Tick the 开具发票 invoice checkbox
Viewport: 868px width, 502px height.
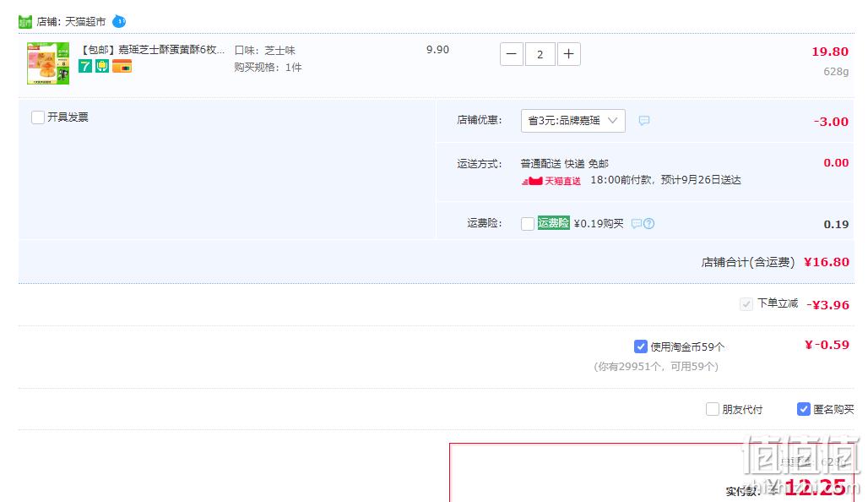click(38, 117)
